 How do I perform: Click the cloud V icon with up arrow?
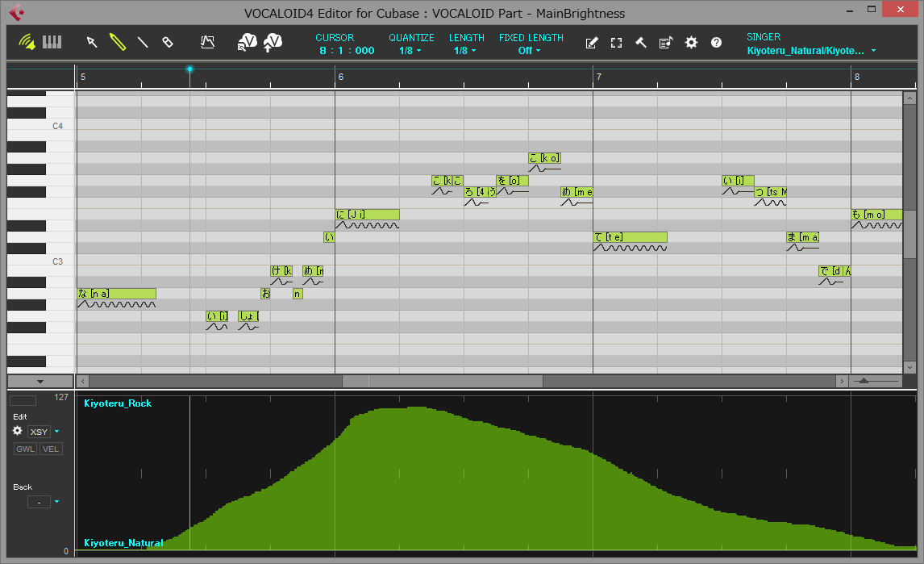(273, 42)
